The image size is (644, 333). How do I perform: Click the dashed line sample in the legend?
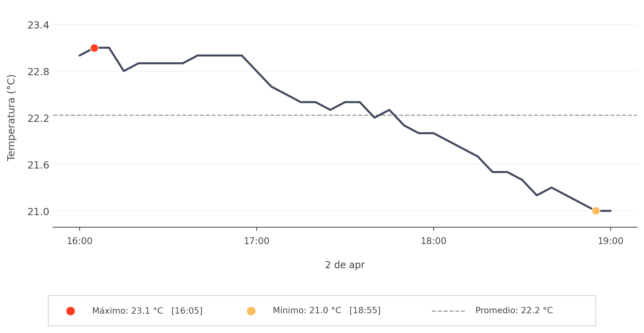(x=448, y=311)
